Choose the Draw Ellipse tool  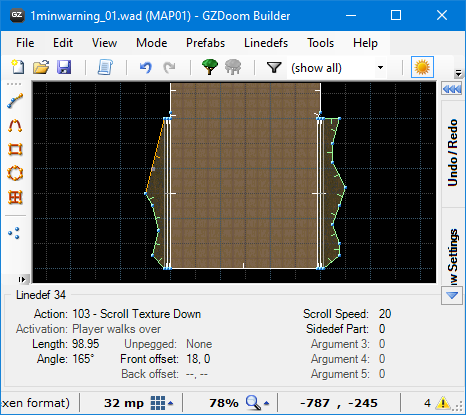(x=15, y=173)
